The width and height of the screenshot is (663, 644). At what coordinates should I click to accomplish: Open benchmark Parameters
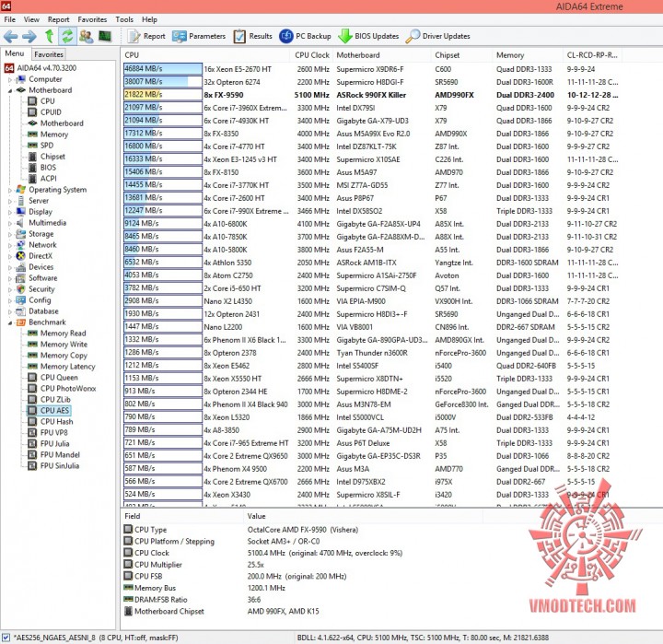[199, 36]
